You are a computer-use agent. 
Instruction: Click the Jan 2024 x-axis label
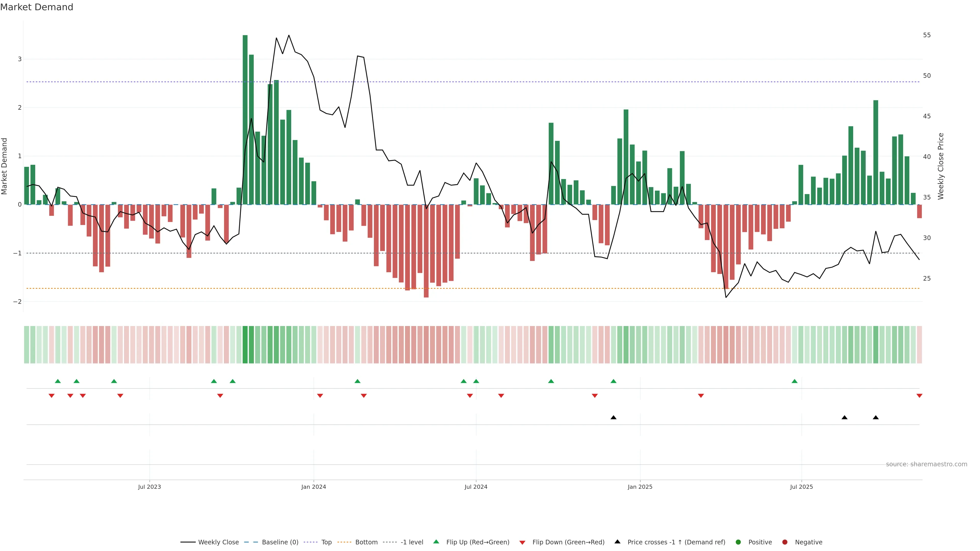coord(313,487)
